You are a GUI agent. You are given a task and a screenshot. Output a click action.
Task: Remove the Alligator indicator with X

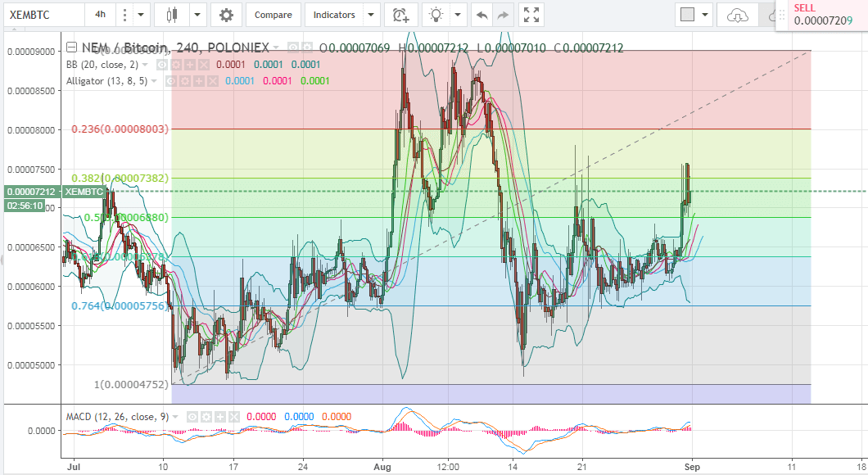coord(213,81)
